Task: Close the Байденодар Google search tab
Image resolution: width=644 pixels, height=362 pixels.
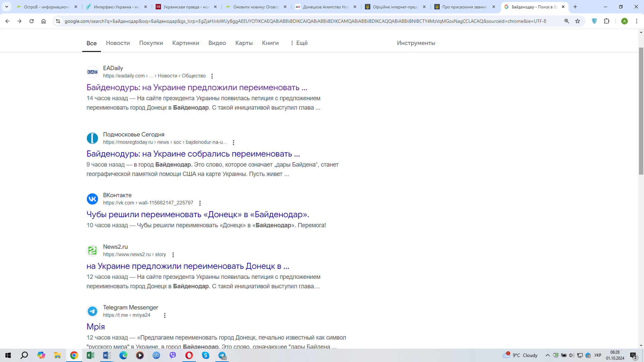Action: pos(563,7)
